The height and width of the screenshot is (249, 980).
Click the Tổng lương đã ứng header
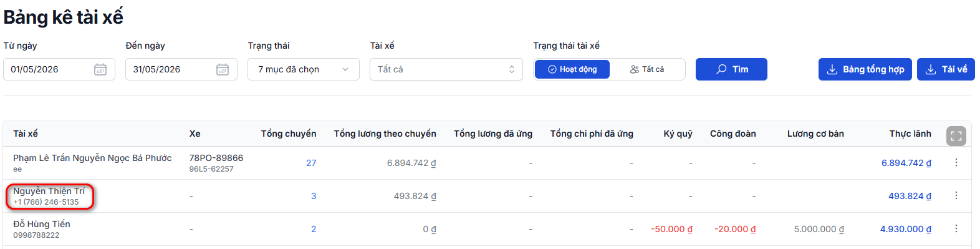pos(493,134)
